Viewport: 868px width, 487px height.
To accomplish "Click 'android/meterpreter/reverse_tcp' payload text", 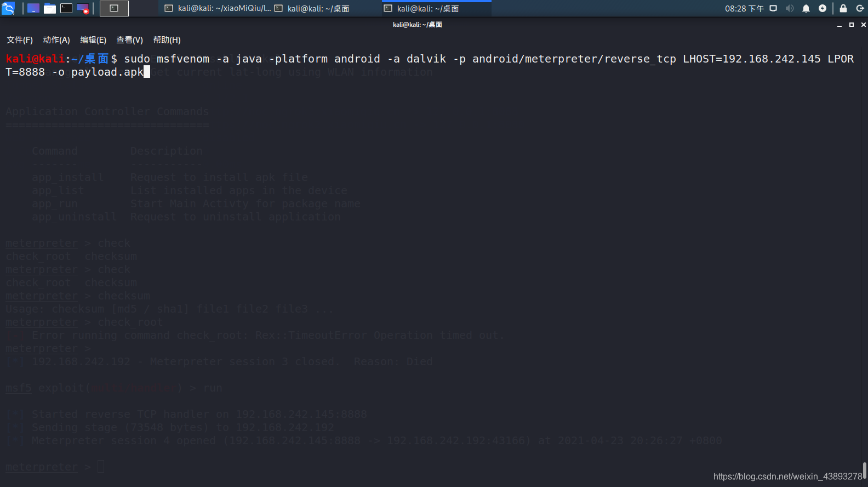I will tap(574, 59).
